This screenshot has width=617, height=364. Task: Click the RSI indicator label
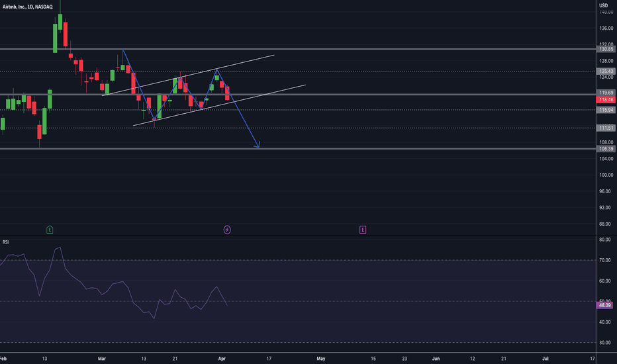point(5,242)
